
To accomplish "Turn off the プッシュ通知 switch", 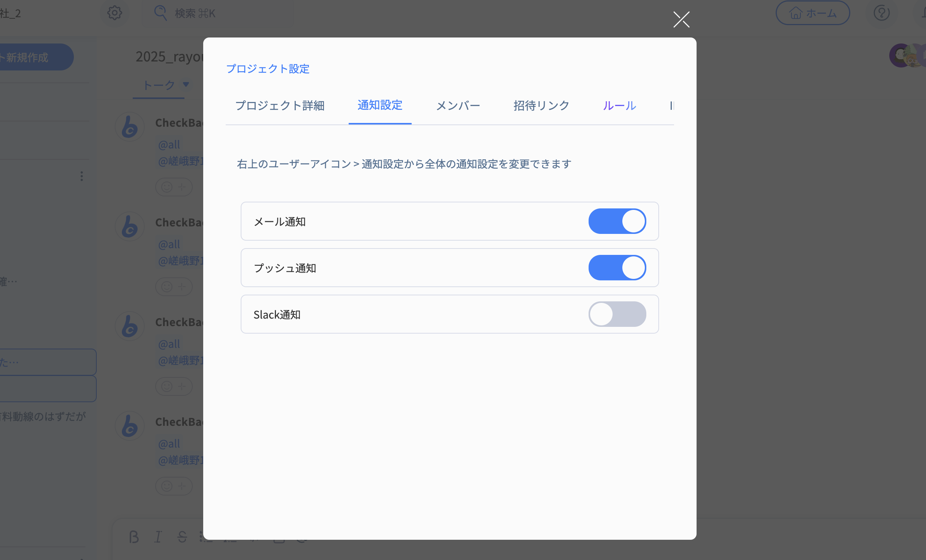I will tap(617, 268).
